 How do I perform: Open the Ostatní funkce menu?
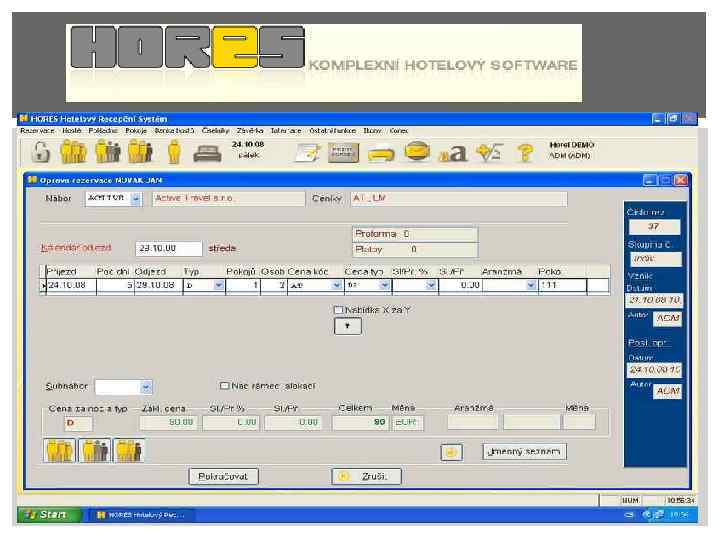(x=332, y=131)
